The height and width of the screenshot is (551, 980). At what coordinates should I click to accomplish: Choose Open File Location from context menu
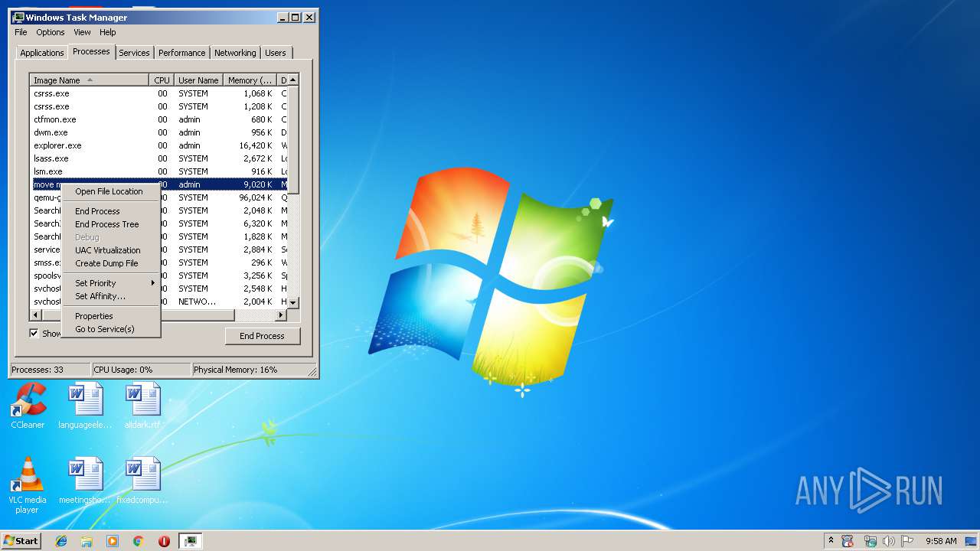(111, 191)
